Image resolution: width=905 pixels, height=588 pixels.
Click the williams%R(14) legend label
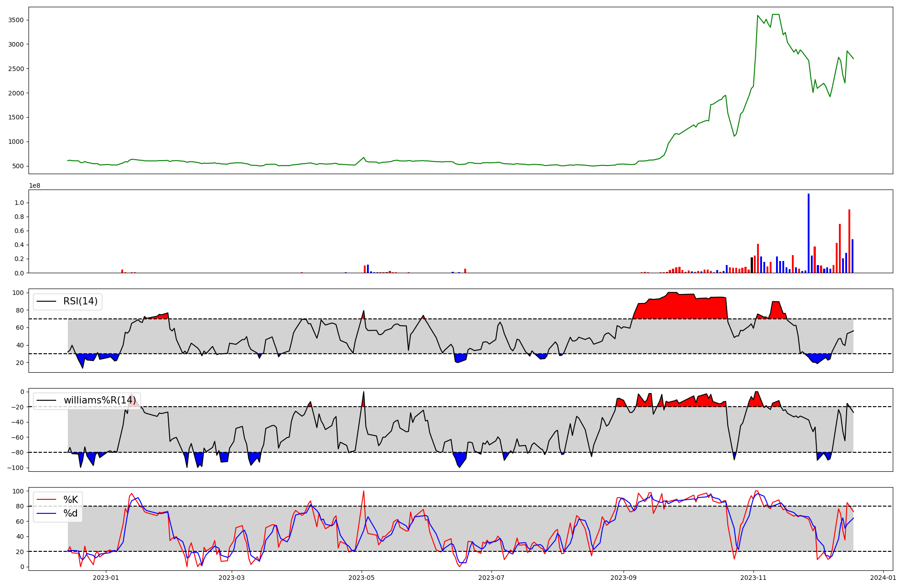100,400
